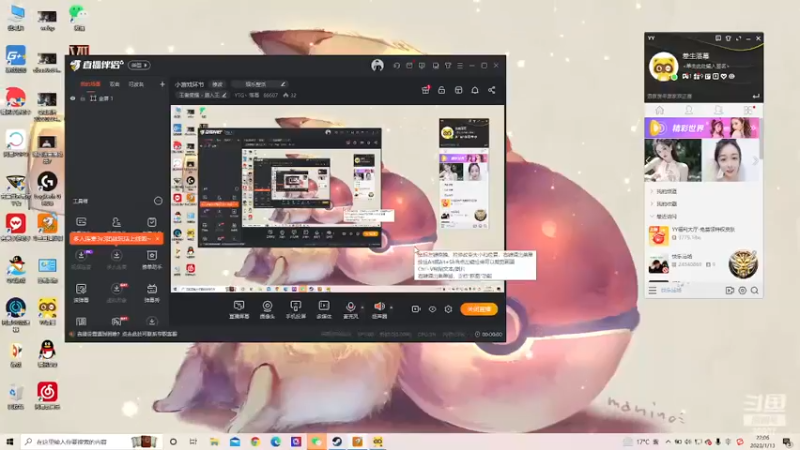This screenshot has width=800, height=450.
Task: Open YY apps grid tab with red dot
Action: 748,110
